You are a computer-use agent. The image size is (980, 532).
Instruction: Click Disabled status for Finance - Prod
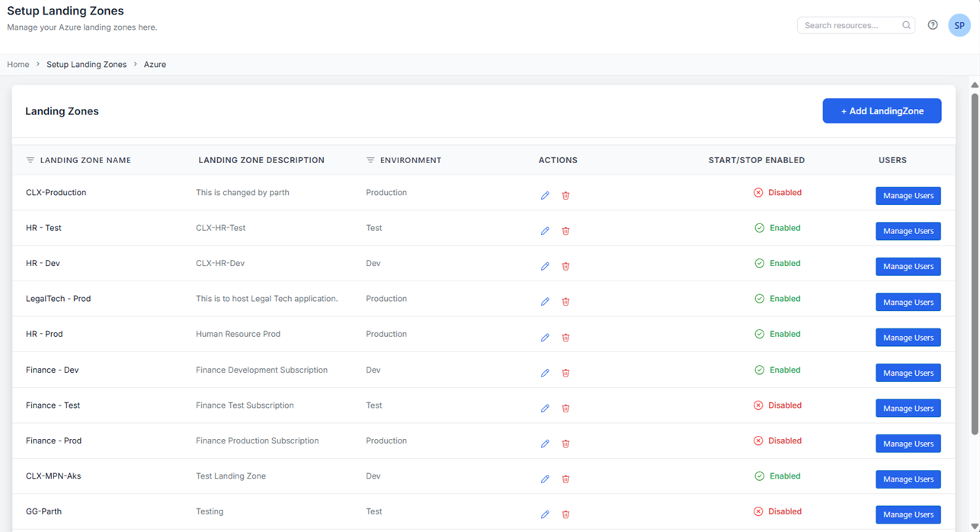[777, 441]
